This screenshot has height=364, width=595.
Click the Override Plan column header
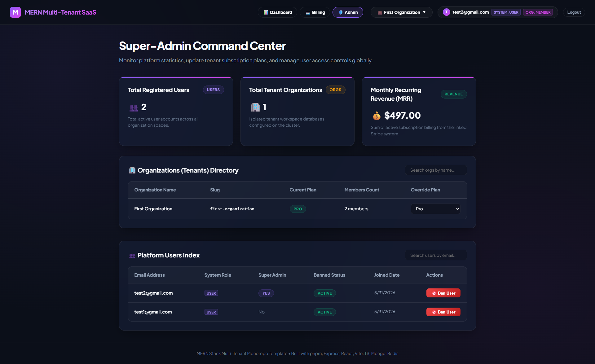coord(425,190)
